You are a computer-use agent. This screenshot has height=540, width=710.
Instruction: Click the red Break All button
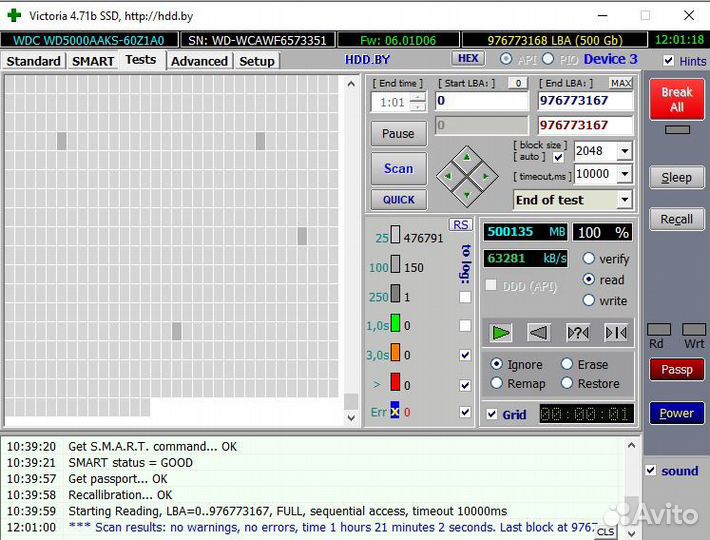(x=677, y=100)
